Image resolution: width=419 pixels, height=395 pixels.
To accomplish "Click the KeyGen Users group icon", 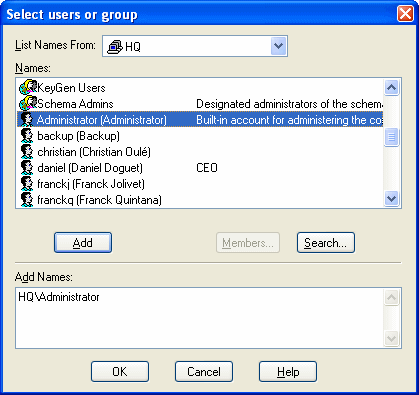I will 28,87.
